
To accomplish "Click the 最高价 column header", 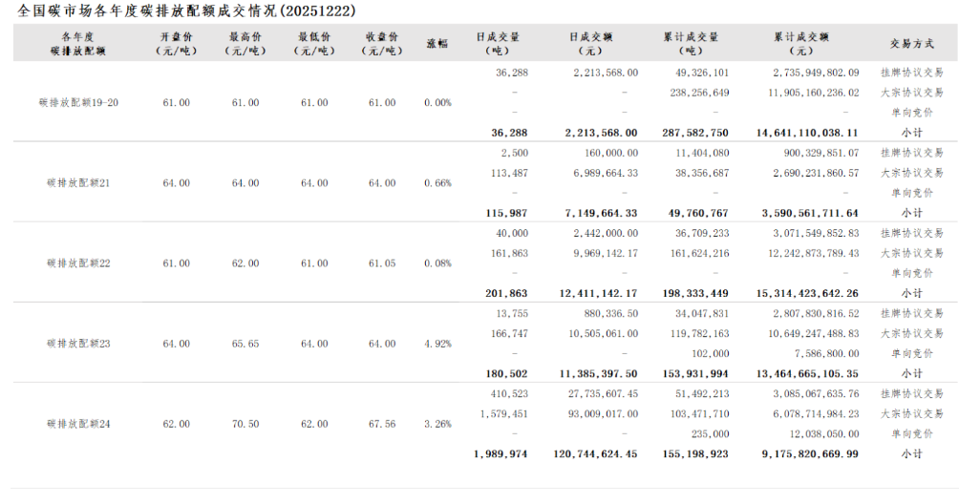I will tap(245, 44).
